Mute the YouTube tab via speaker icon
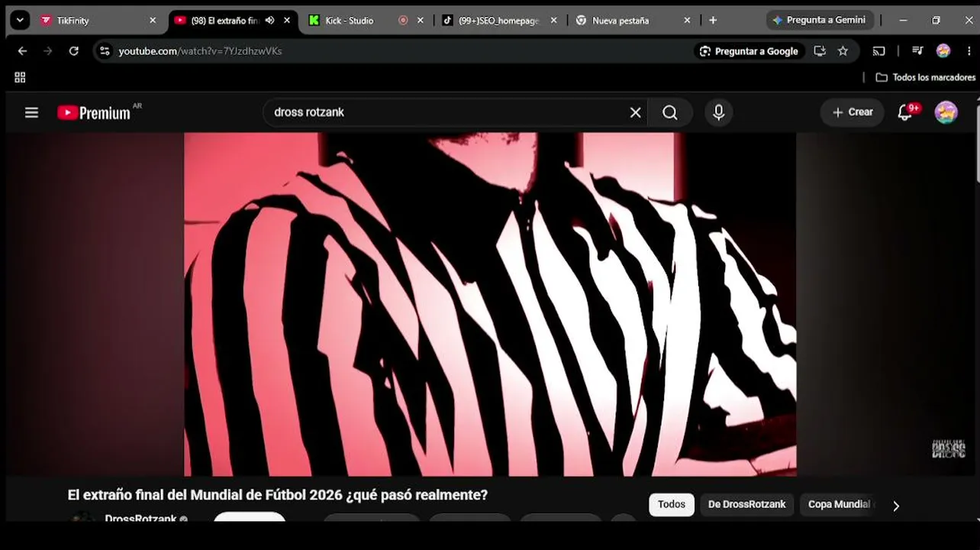Screen dimensions: 980x550 pos(269,21)
